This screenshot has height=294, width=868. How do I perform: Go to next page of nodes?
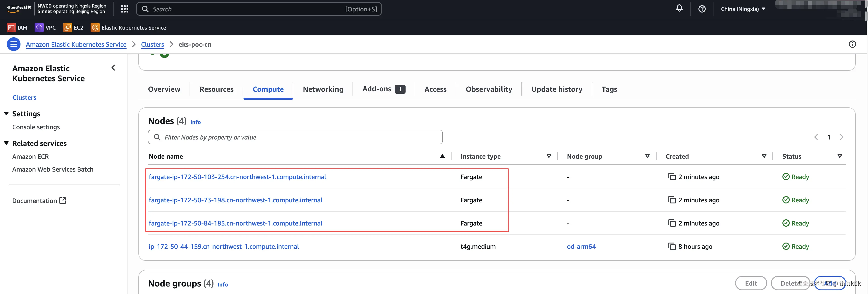[841, 137]
